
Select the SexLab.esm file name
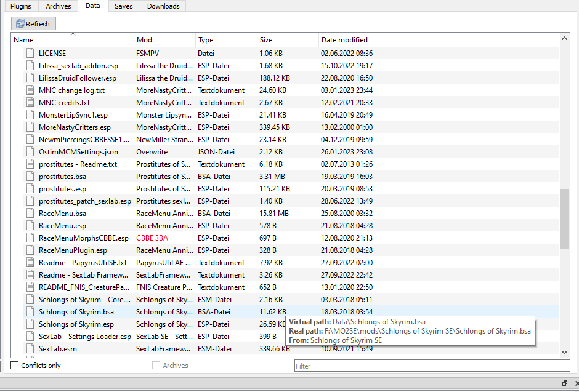coord(58,348)
